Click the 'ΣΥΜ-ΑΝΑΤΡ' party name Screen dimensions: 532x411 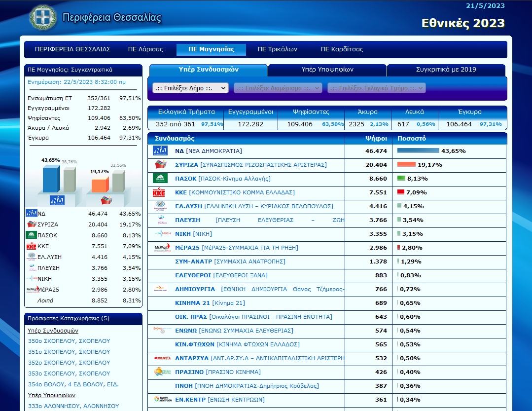pyautogui.click(x=193, y=262)
